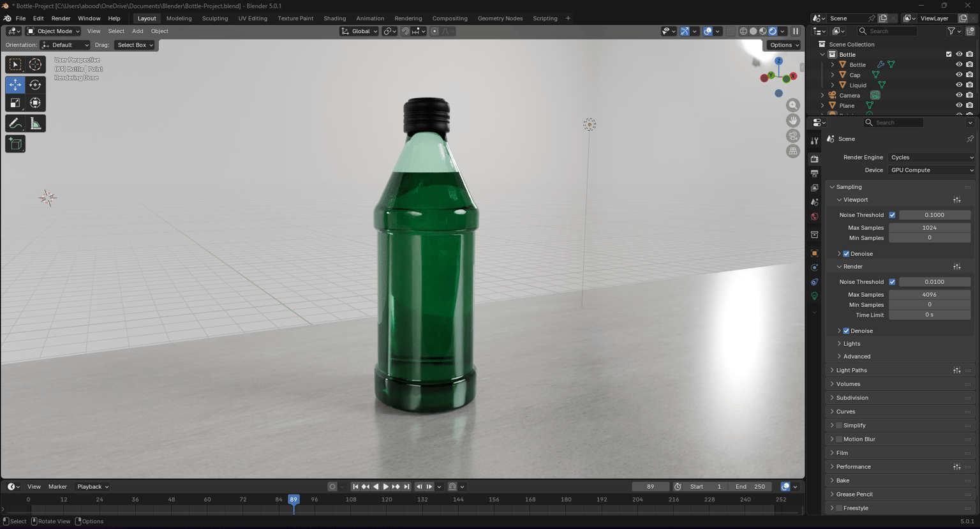This screenshot has height=529, width=980.
Task: Activate the Scale tool
Action: coord(15,103)
